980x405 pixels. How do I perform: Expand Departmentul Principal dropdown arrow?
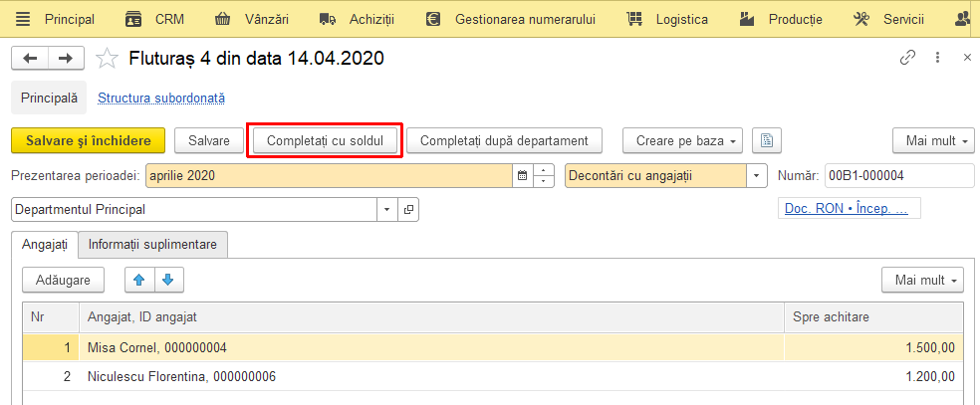click(386, 210)
